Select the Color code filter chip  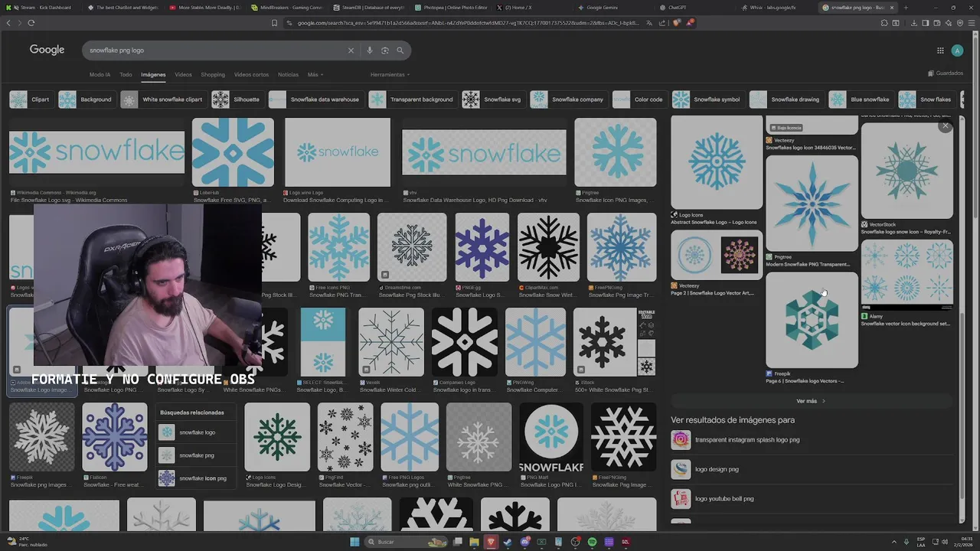point(639,99)
